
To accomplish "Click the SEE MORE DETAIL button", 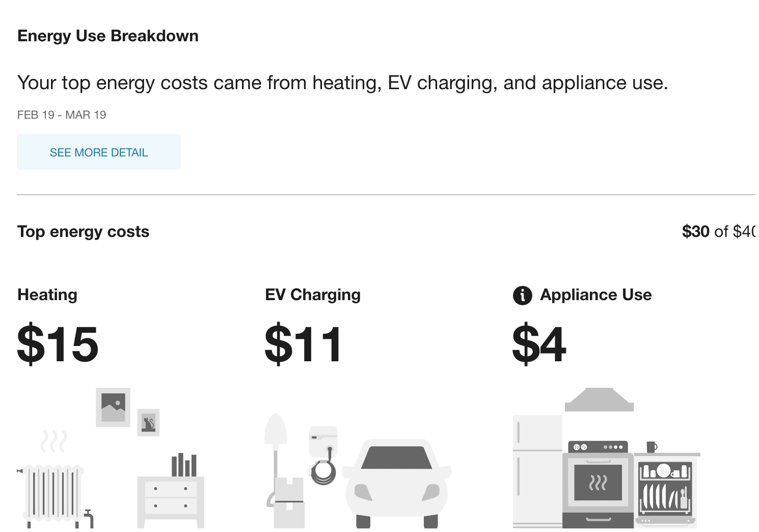I will click(x=99, y=152).
